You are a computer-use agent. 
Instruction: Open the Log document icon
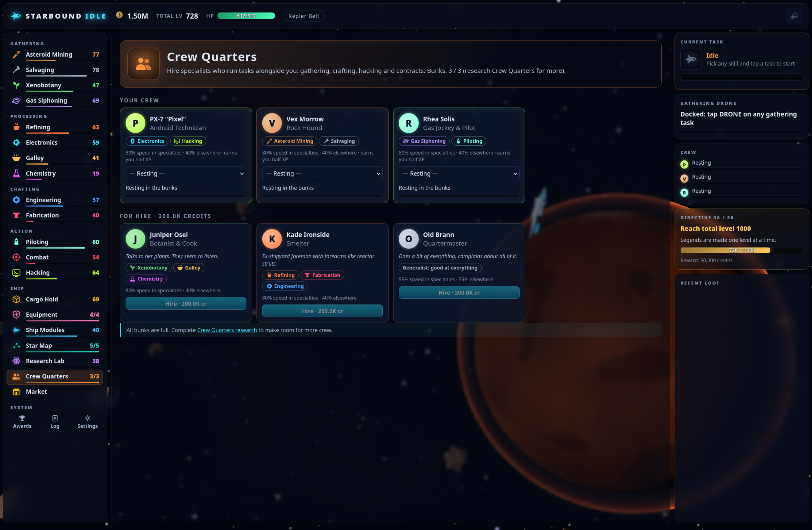click(55, 418)
